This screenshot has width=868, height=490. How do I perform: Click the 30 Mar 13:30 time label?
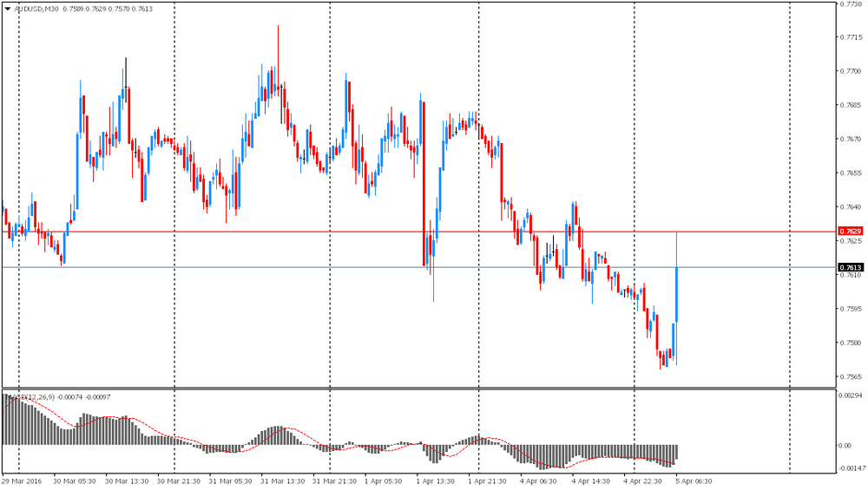click(127, 481)
